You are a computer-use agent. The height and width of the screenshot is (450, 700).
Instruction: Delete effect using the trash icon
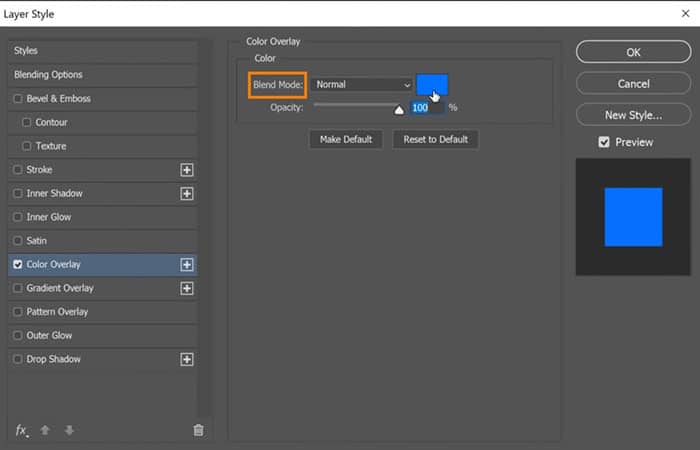198,430
